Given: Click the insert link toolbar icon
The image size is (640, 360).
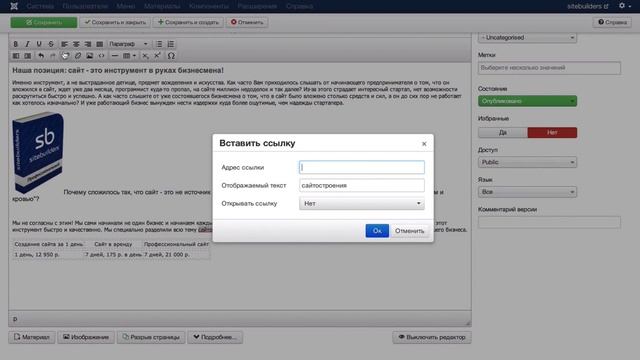Looking at the screenshot, I should [65, 56].
